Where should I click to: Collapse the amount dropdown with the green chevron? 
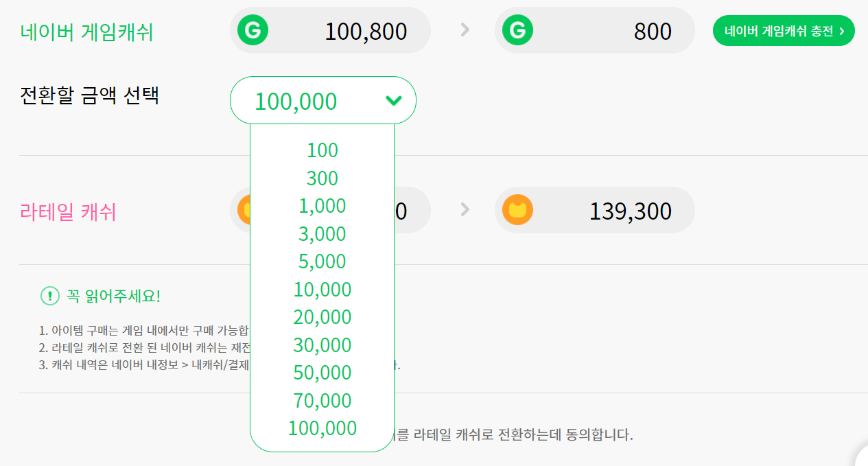click(393, 101)
